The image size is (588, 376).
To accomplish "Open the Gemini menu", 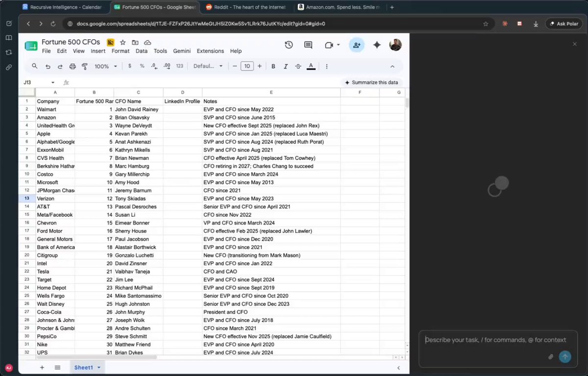I will click(182, 51).
